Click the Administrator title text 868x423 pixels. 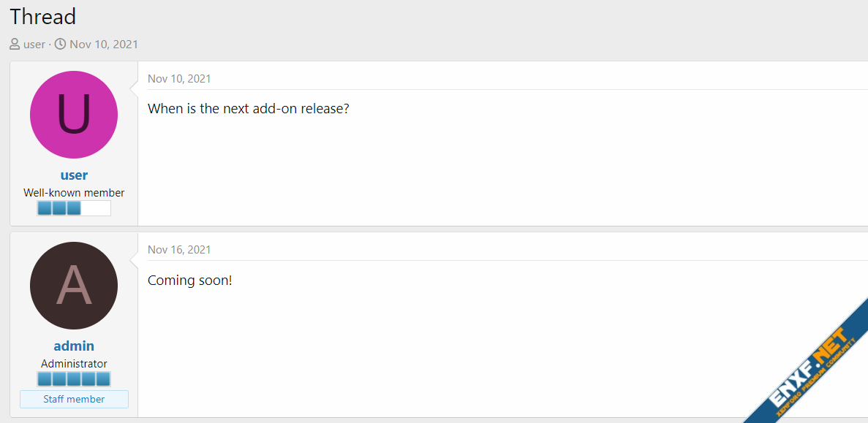(74, 364)
